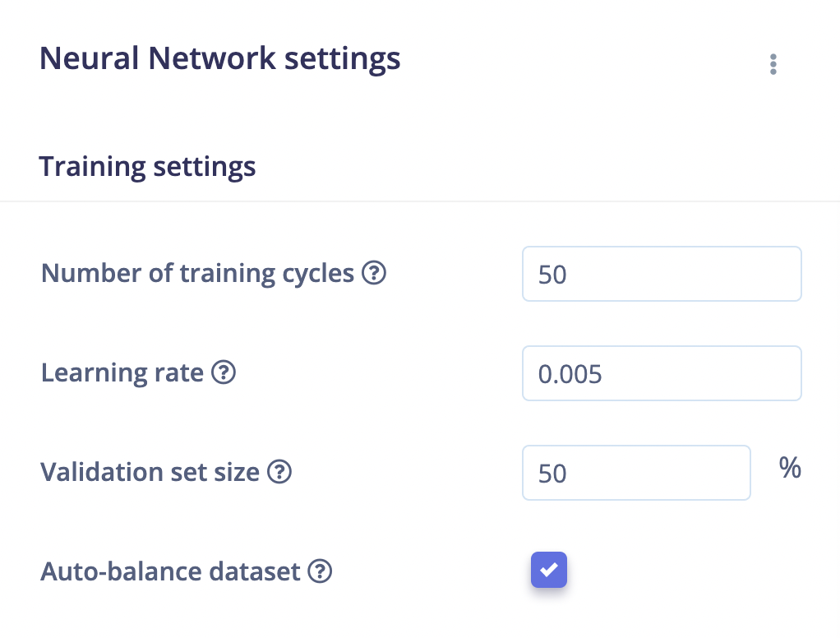Image resolution: width=840 pixels, height=638 pixels.
Task: Open the Learning rate help tooltip icon
Action: (x=224, y=372)
